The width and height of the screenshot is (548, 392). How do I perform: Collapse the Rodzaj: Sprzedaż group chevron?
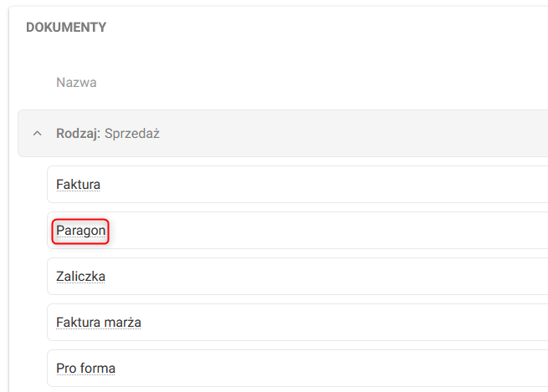click(x=37, y=134)
